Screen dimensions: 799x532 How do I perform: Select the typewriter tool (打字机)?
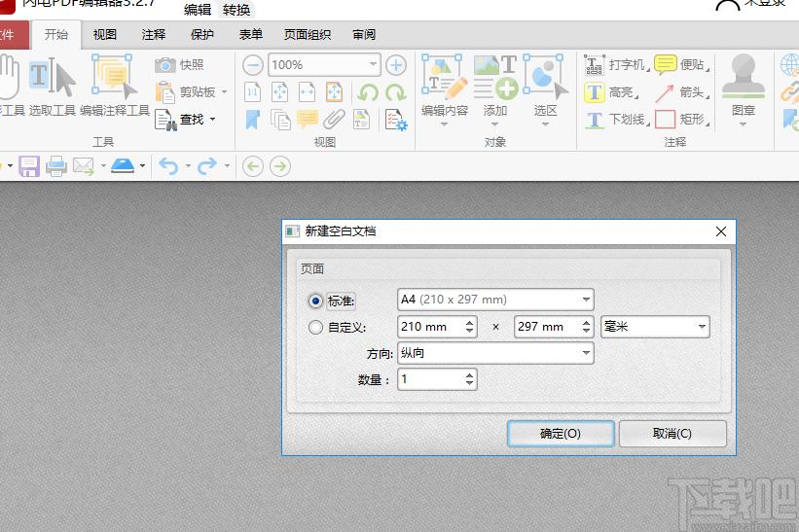point(616,65)
